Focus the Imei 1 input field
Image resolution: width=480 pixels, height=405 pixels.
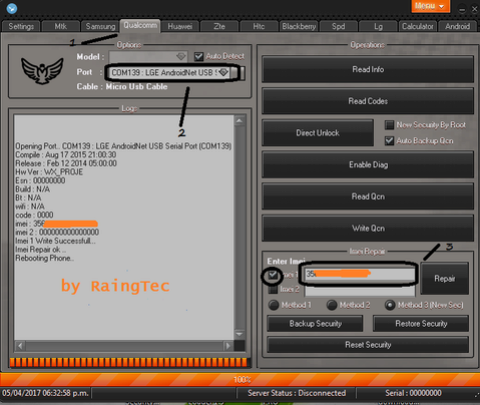coord(360,274)
